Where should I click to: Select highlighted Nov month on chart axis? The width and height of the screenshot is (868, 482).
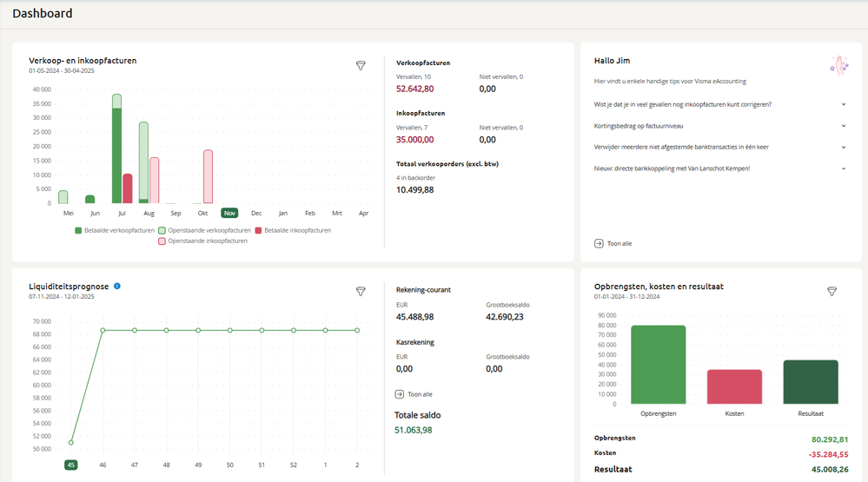pos(229,213)
